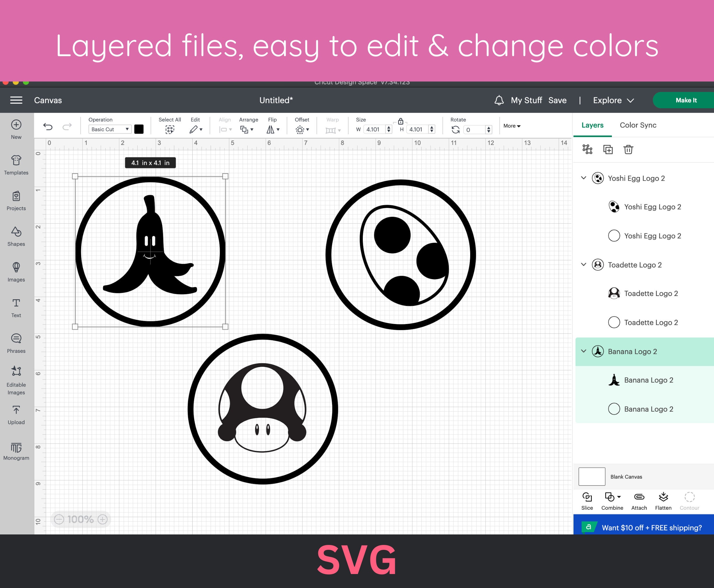Open the black operation color swatch

[x=139, y=129]
